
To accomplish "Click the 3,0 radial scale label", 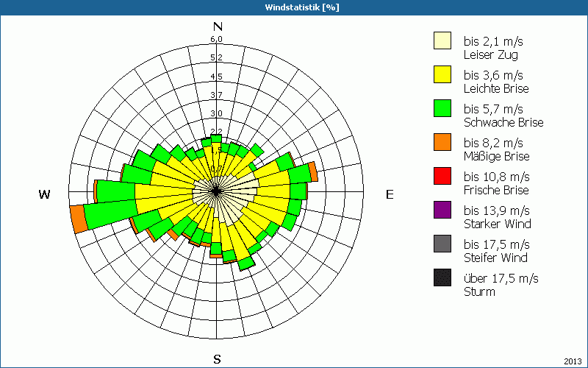I will click(216, 113).
